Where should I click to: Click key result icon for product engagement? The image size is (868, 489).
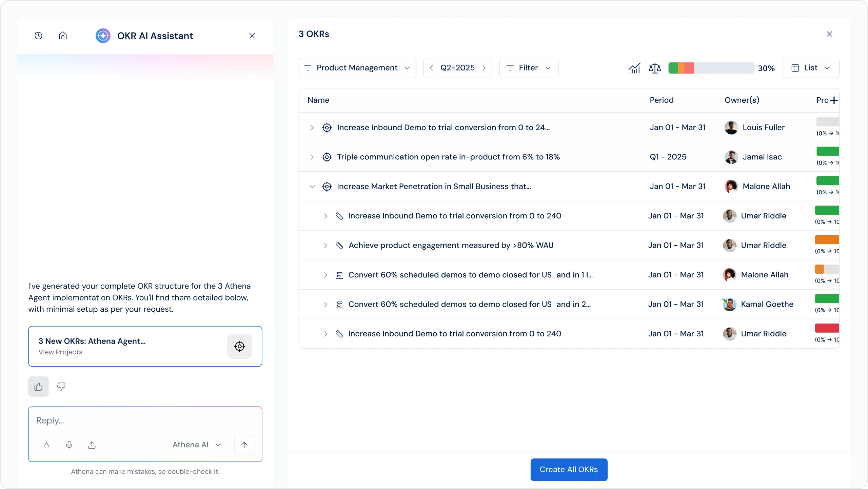coord(339,245)
